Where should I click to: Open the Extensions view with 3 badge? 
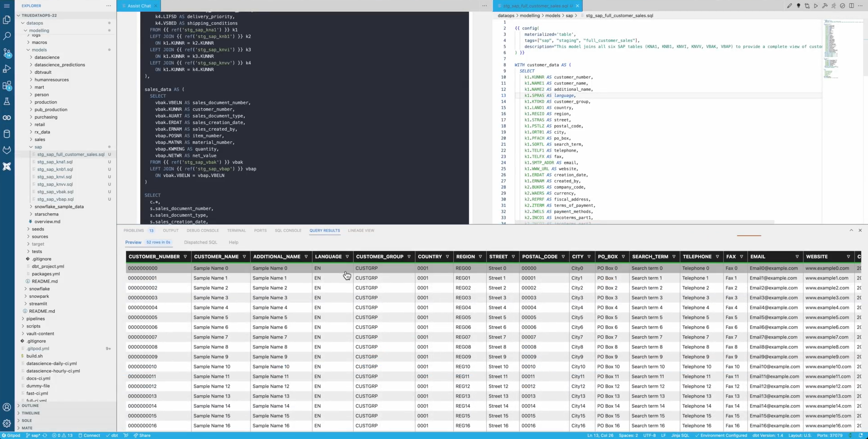(x=7, y=85)
